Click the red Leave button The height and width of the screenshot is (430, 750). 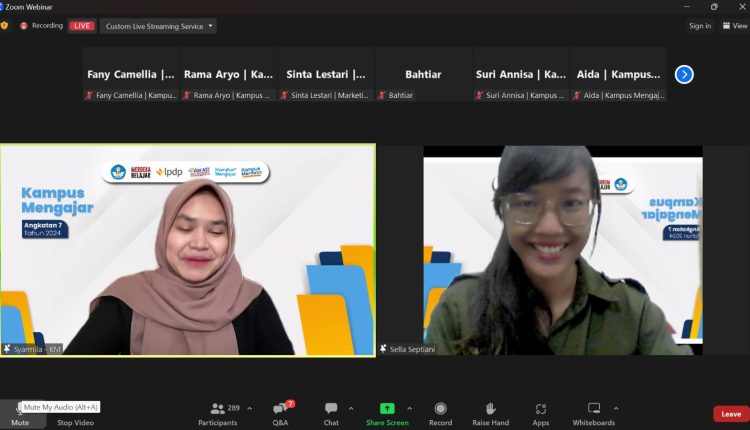[x=731, y=414]
